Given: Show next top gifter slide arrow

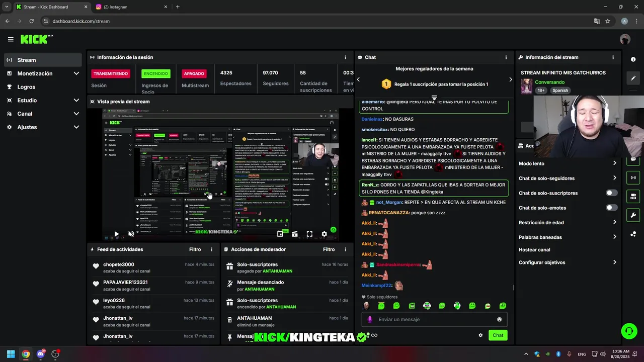Looking at the screenshot, I should coord(510,79).
